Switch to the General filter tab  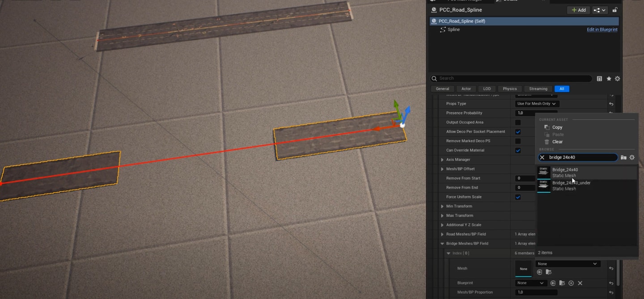(442, 88)
